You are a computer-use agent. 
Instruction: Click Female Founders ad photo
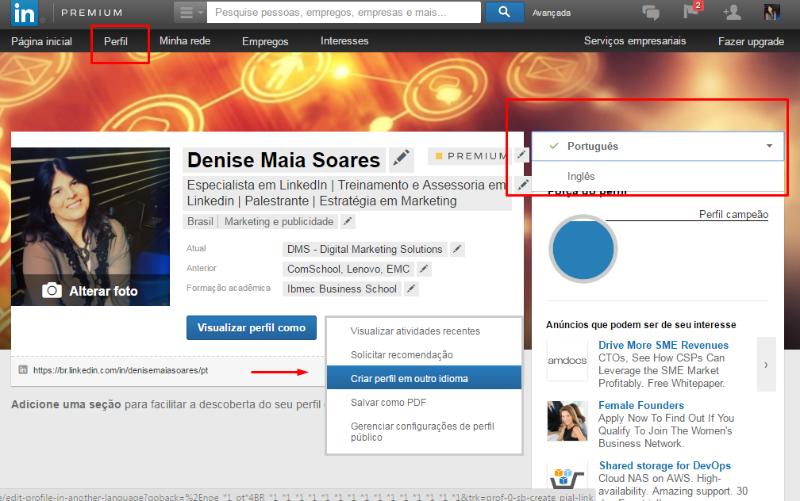(567, 421)
